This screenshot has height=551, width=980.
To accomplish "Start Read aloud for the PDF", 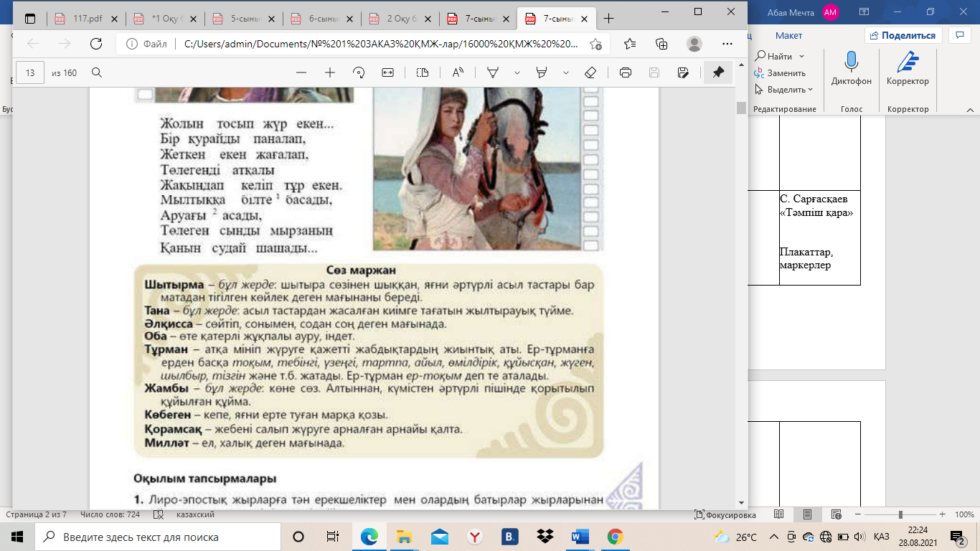I will pyautogui.click(x=458, y=72).
